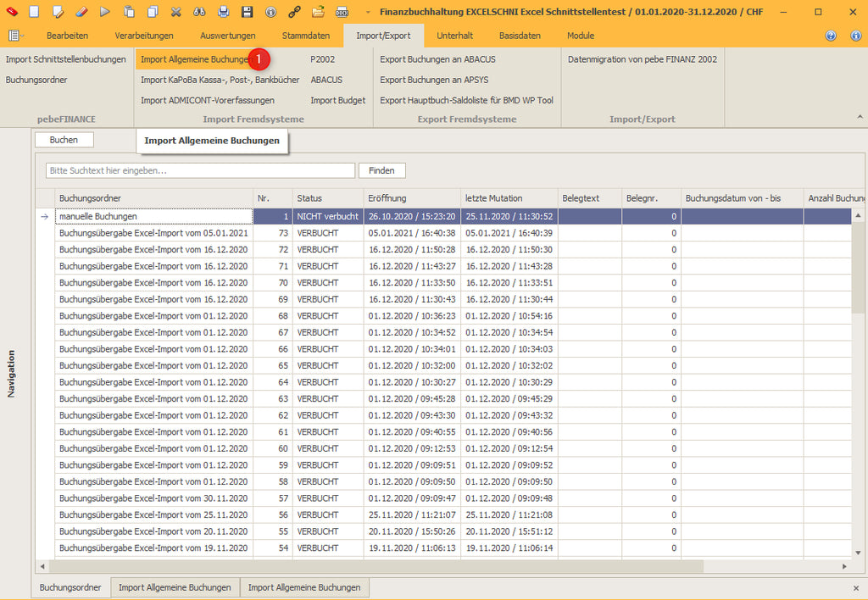868x600 pixels.
Task: Click the DOCX export icon
Action: coord(342,12)
